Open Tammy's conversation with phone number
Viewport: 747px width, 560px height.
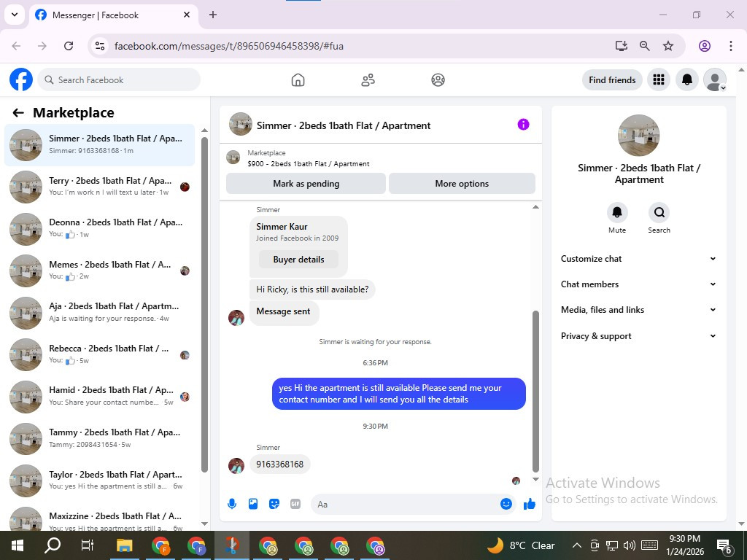coord(99,438)
